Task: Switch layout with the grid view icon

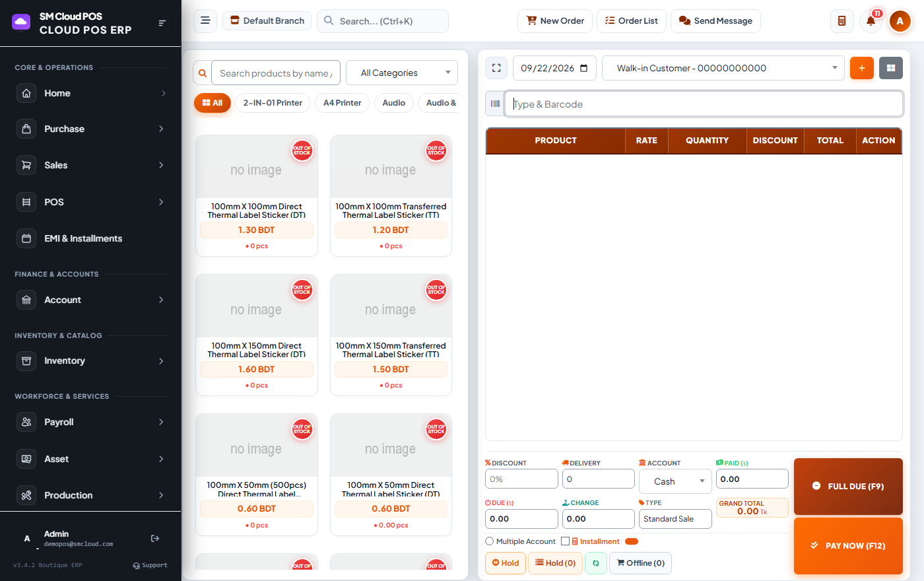Action: pyautogui.click(x=890, y=68)
